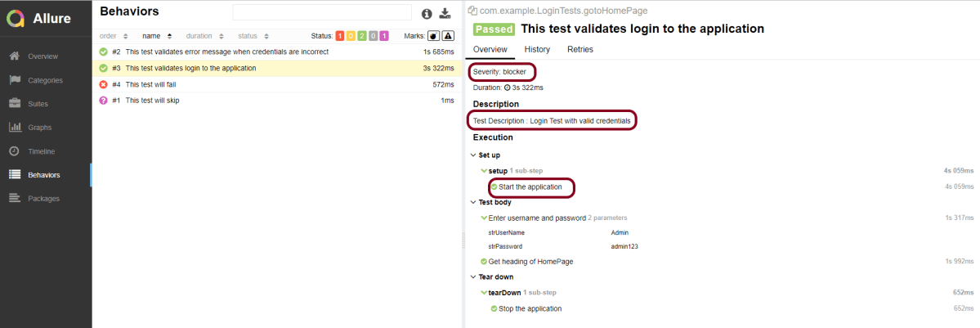Switch to the Retries tab
Viewport: 980px width, 328px height.
[579, 50]
